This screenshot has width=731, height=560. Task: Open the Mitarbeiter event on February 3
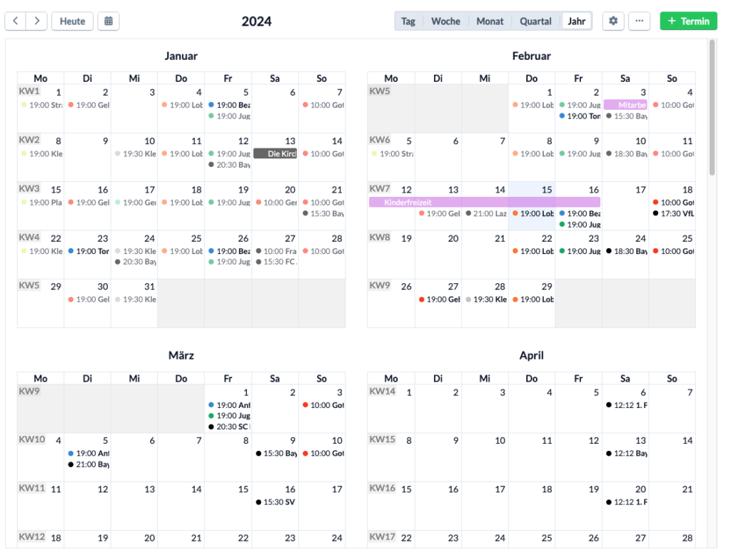(625, 105)
